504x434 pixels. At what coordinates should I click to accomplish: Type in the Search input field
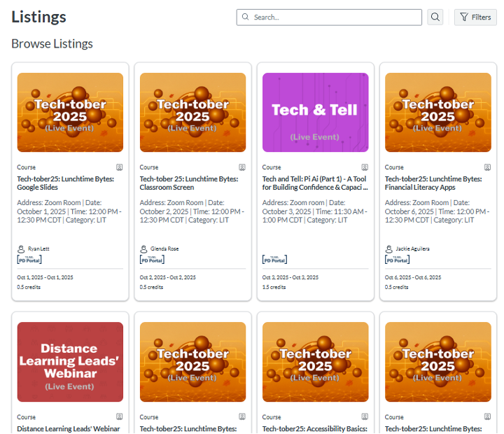(x=332, y=17)
